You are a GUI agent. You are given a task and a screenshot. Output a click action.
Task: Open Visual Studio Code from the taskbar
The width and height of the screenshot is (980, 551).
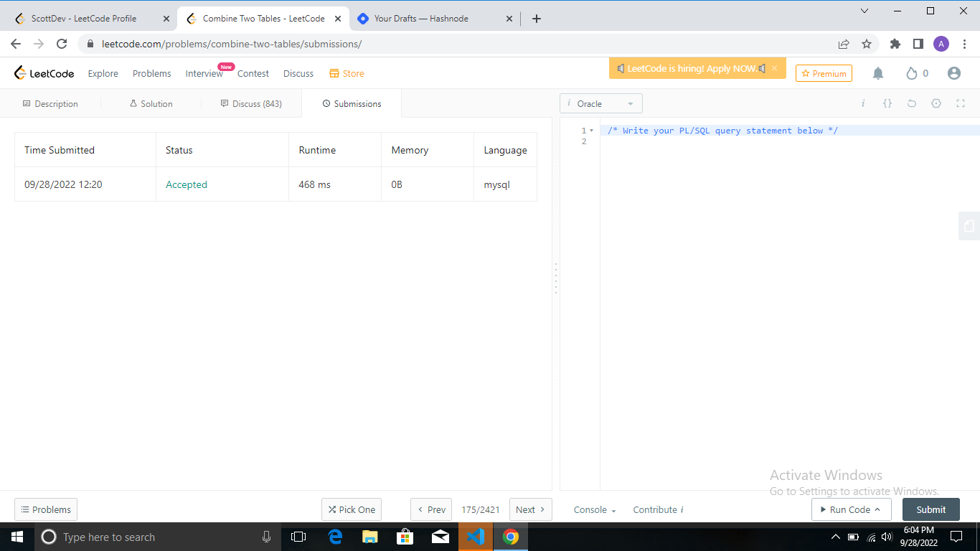tap(476, 537)
